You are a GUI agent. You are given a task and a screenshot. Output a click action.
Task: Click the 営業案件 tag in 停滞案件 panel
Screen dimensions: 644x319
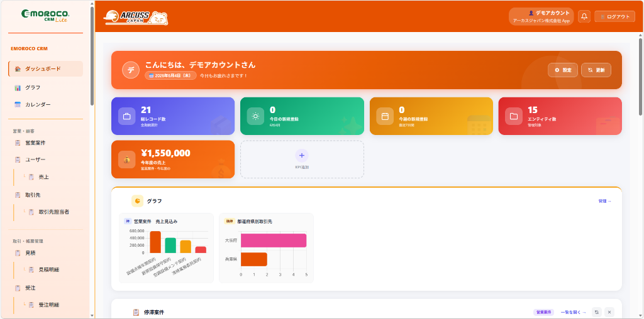coord(543,313)
